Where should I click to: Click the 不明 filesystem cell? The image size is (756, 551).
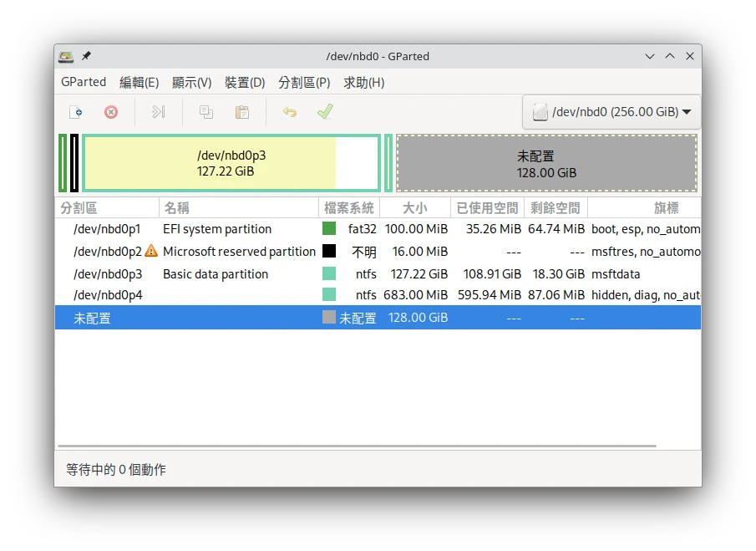(x=364, y=252)
